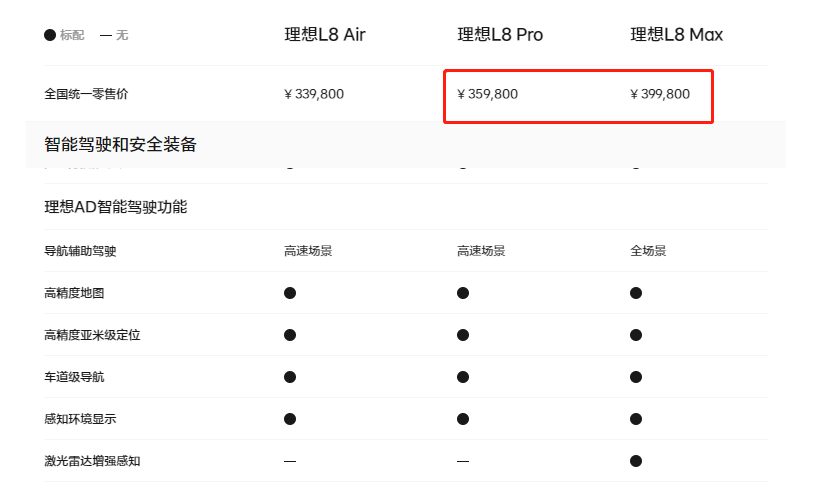Viewport: 815px width, 488px height.
Task: Click the 感知环境显示 dot for Max
Action: point(636,419)
